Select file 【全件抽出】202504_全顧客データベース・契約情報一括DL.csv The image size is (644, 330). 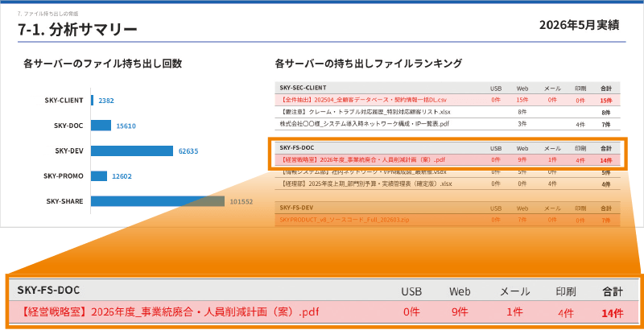coord(364,100)
